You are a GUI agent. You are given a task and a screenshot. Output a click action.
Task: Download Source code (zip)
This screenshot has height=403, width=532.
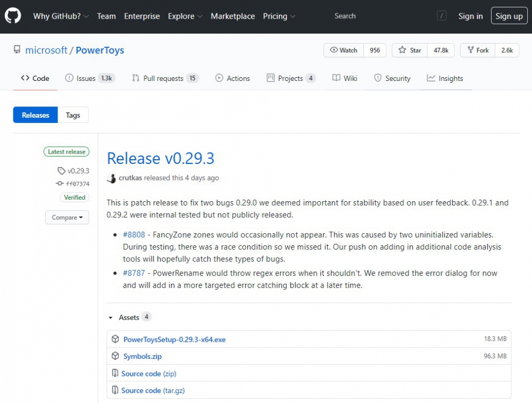[149, 374]
